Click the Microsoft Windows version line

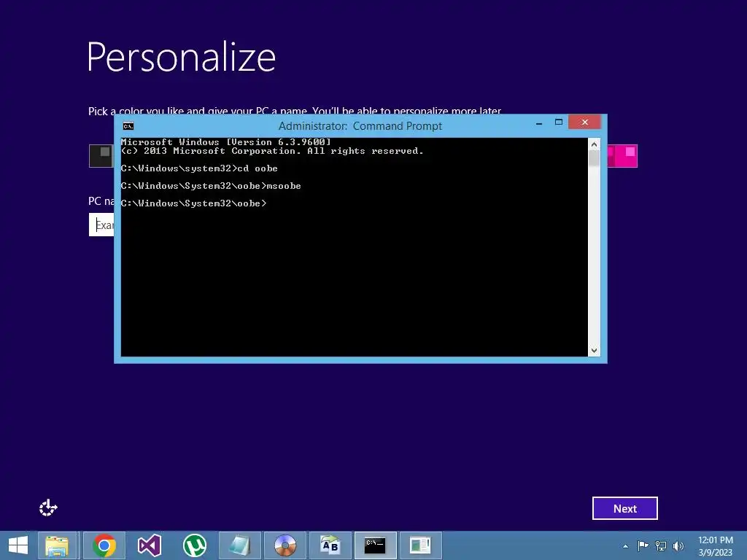225,142
